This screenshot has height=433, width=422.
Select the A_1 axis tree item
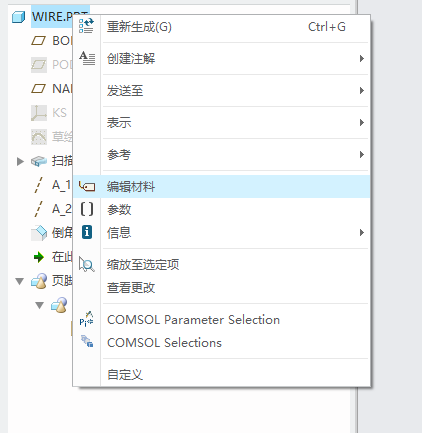point(51,185)
